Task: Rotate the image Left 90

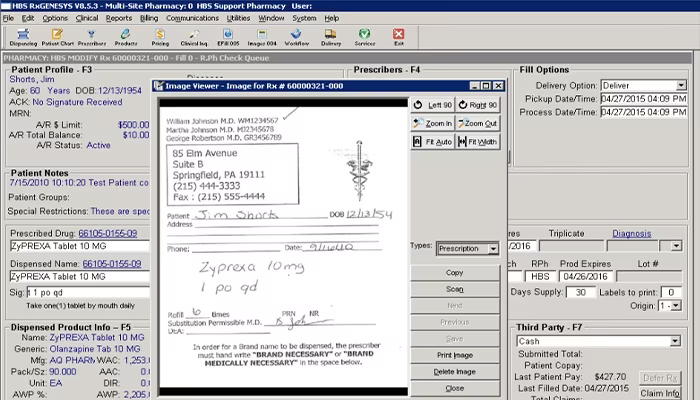Action: click(432, 105)
